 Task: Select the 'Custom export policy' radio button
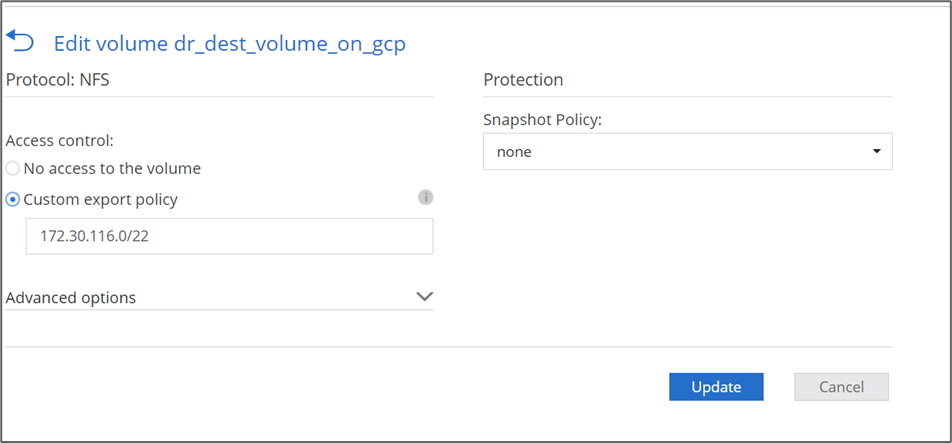click(x=13, y=199)
